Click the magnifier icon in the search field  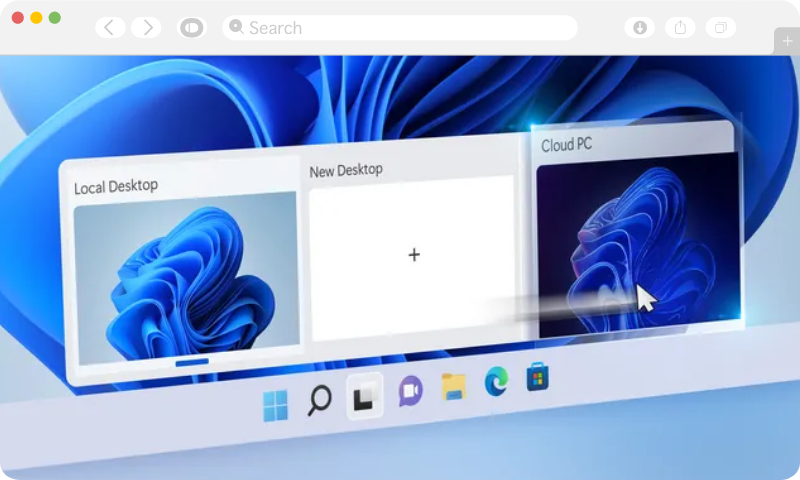[236, 26]
